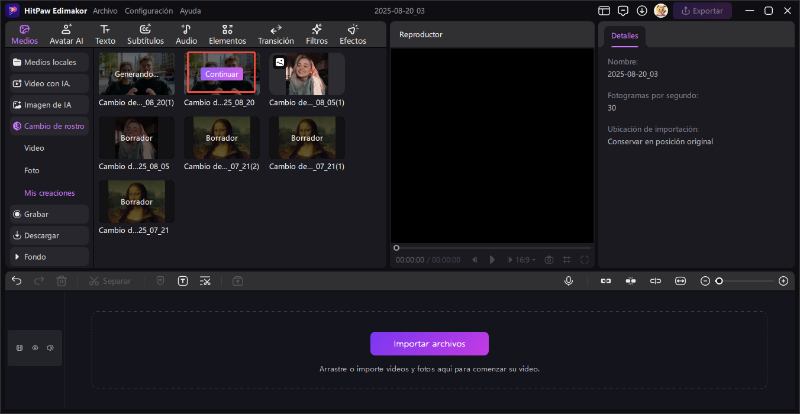Step back one frame in player
The width and height of the screenshot is (800, 414).
pos(475,260)
